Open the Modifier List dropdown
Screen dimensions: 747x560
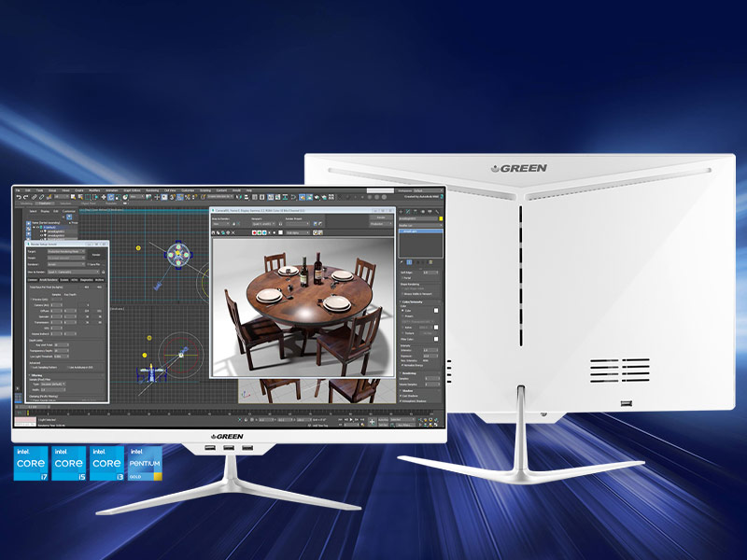click(421, 225)
